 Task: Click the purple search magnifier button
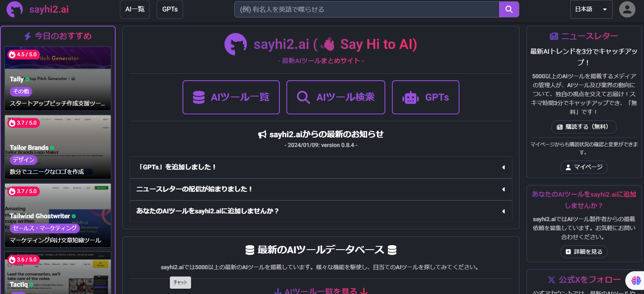(x=509, y=9)
